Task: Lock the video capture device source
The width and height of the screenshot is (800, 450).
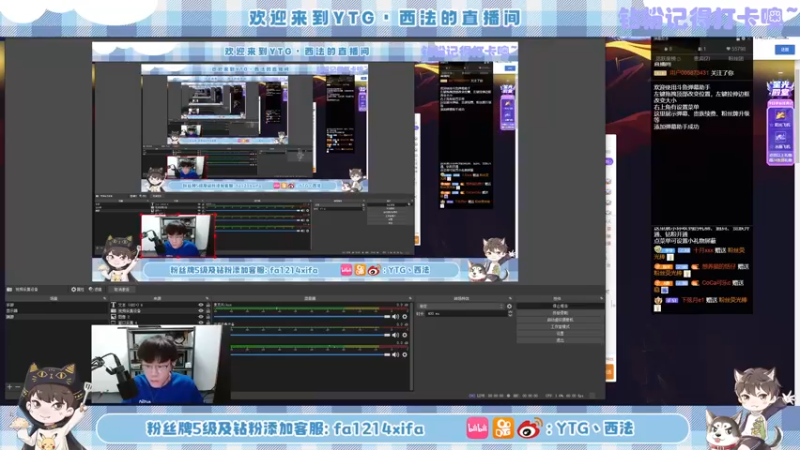Action: (x=208, y=311)
